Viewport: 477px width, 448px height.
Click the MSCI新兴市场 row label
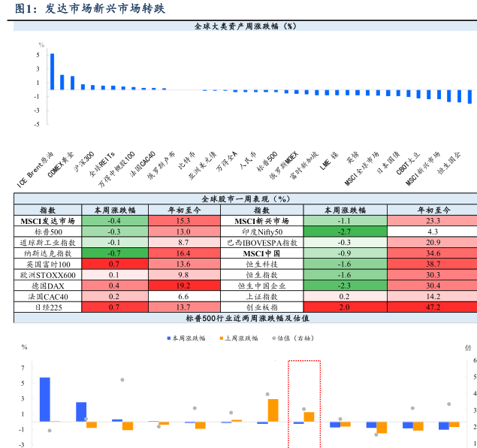point(261,222)
